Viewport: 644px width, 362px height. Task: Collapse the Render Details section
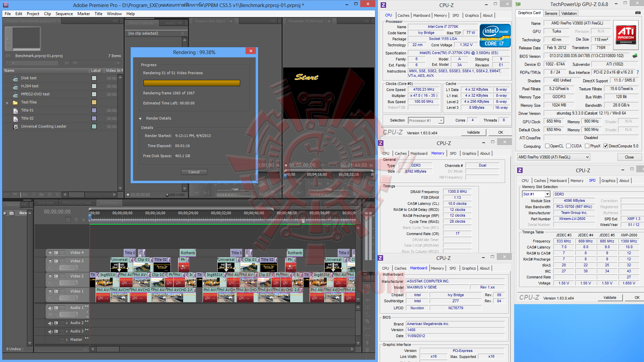click(141, 119)
